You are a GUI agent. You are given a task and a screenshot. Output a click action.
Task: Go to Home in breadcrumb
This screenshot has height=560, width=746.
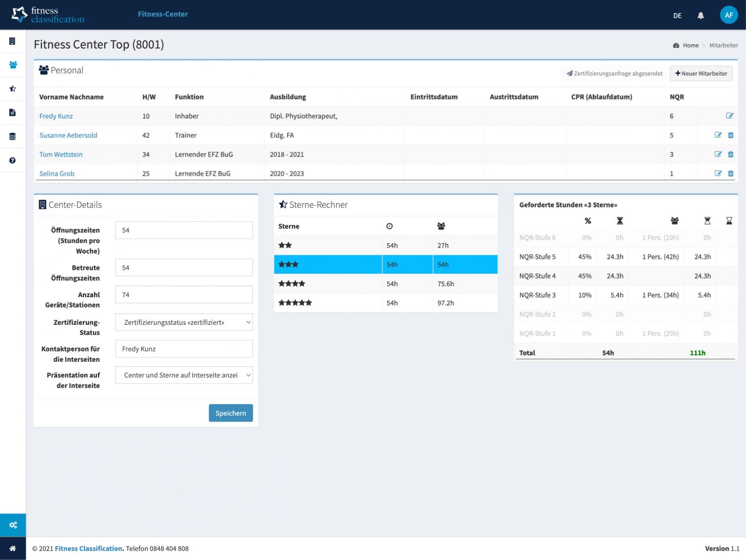click(x=691, y=45)
